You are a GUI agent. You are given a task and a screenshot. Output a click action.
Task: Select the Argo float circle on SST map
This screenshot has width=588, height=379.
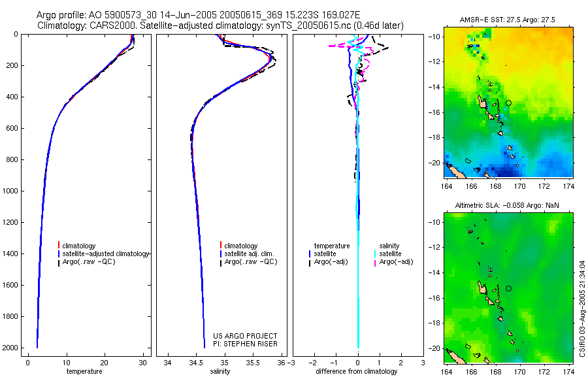pos(509,103)
